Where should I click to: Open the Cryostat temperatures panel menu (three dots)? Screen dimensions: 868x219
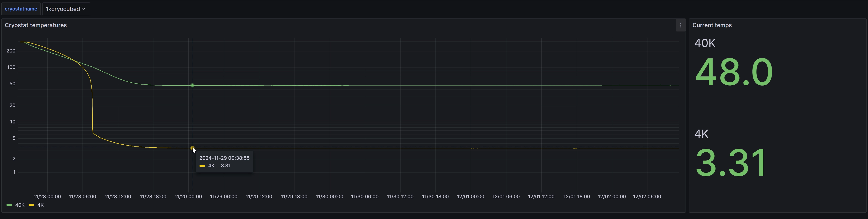click(680, 25)
